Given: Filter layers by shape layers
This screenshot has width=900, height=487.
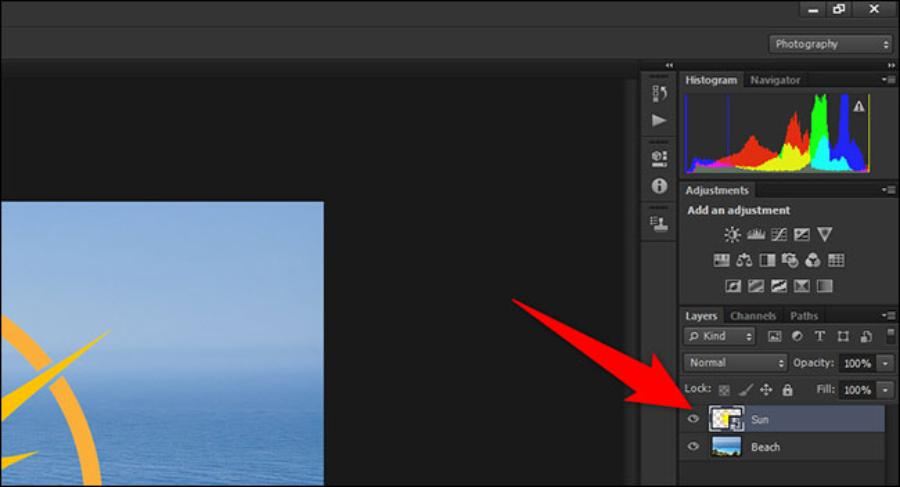Looking at the screenshot, I should 843,337.
